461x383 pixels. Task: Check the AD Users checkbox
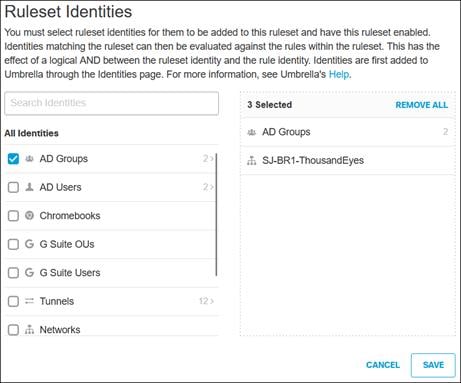tap(13, 187)
